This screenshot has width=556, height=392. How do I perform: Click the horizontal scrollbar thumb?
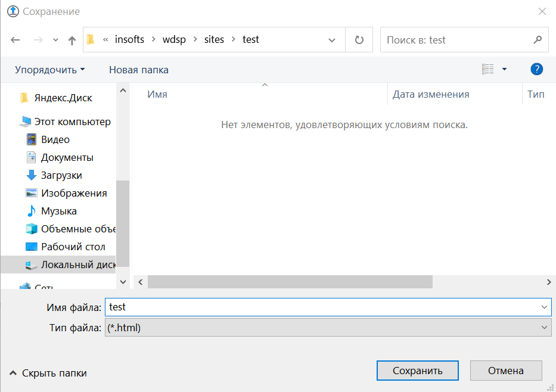tap(290, 282)
